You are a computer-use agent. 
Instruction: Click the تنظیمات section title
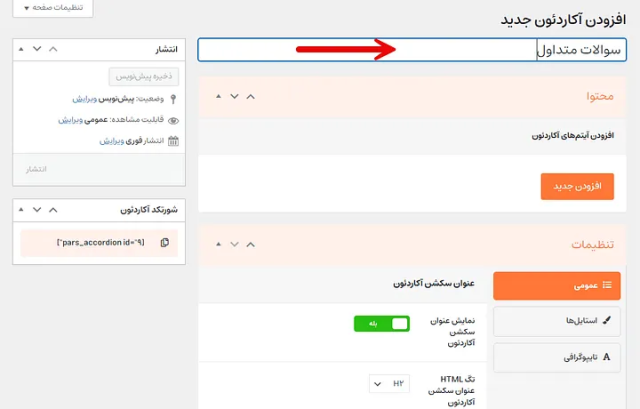(x=593, y=244)
